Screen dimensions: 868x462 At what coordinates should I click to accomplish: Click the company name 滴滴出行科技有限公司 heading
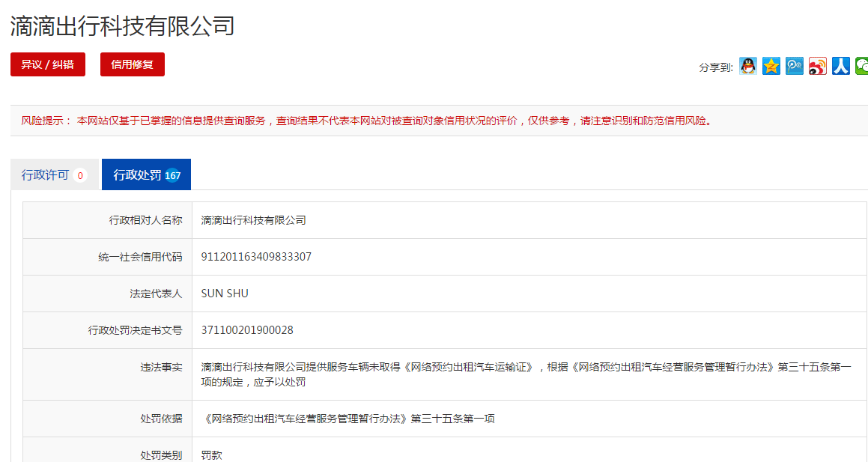pos(120,25)
